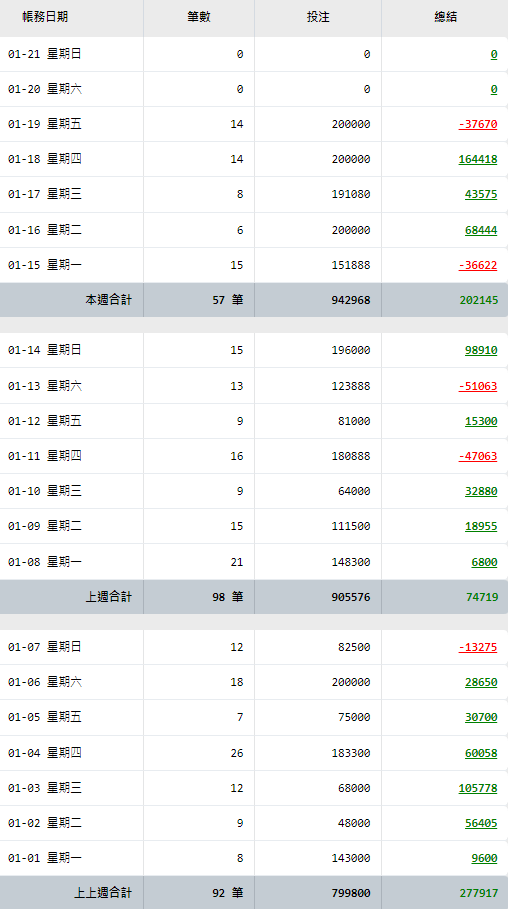View details of 68444 on 01-16
The width and height of the screenshot is (508, 909).
(481, 230)
